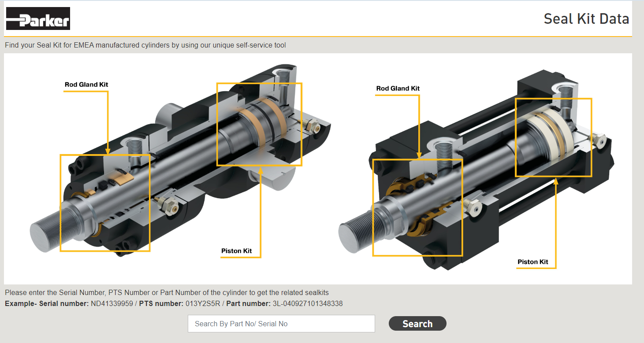
Task: Click highlighted rod gland area on right cylinder
Action: pos(417,207)
